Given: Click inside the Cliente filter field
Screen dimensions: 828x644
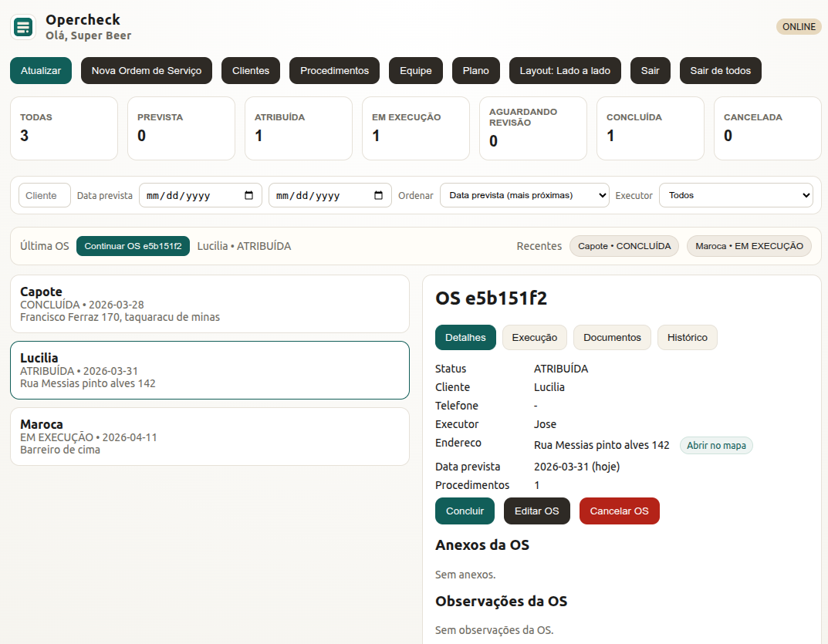Looking at the screenshot, I should (x=44, y=195).
